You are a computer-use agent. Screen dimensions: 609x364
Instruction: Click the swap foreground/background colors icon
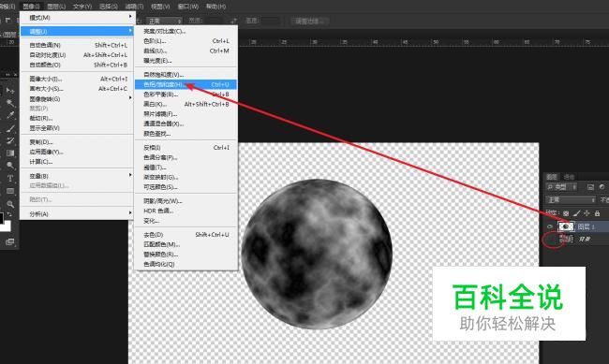coord(9,214)
